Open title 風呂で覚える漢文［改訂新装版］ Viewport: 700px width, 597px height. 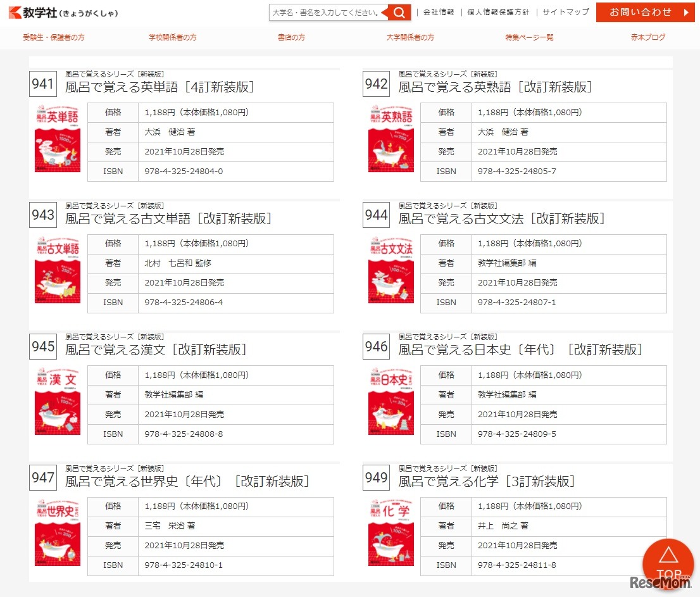click(x=156, y=349)
